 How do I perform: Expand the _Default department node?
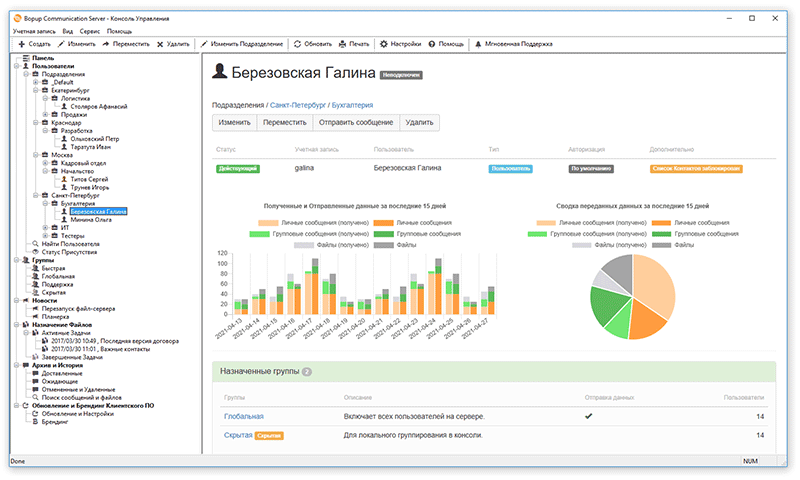[x=34, y=83]
